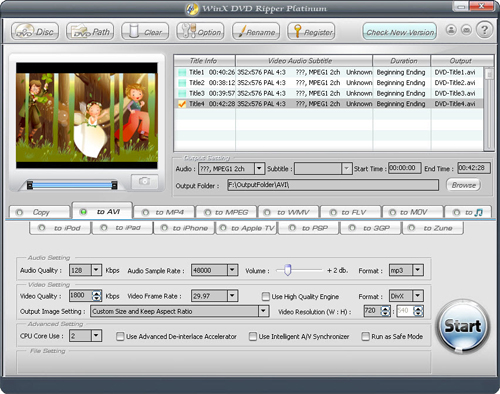Image resolution: width=500 pixels, height=394 pixels.
Task: Switch to the to iPad tab
Action: click(122, 228)
